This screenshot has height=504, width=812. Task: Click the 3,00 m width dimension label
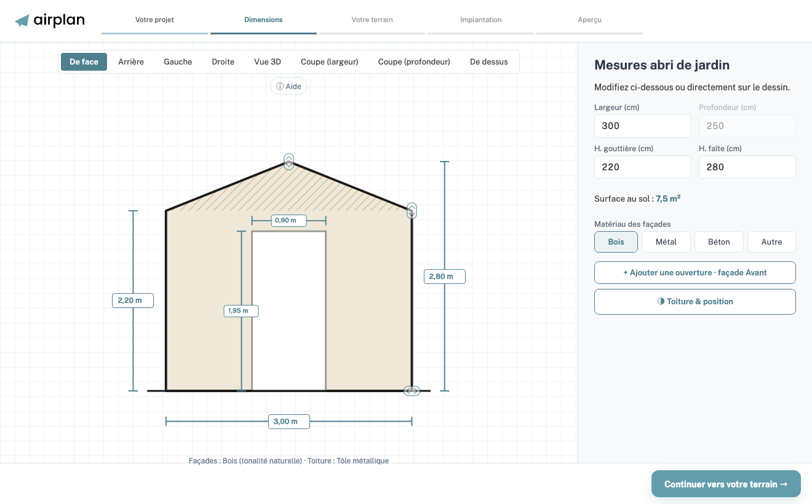289,422
